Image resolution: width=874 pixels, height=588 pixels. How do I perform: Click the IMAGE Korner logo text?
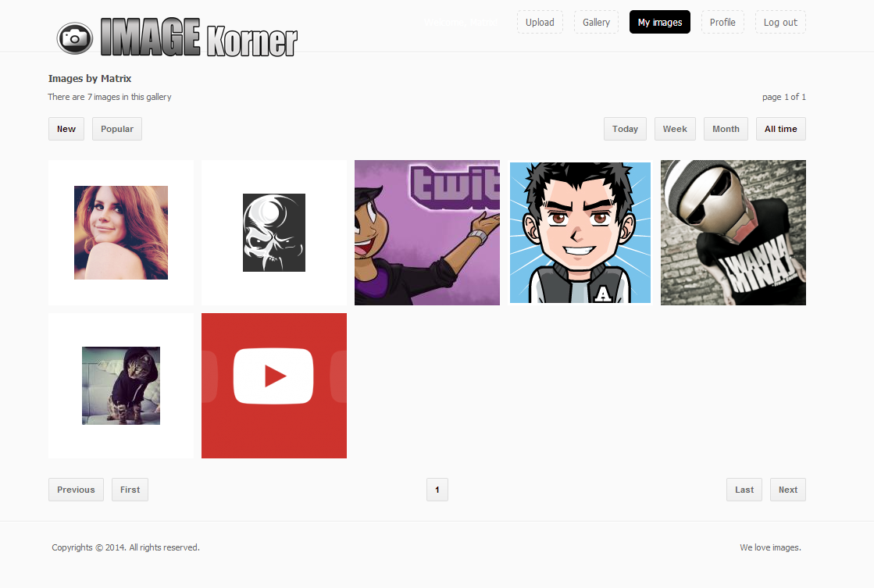point(199,37)
